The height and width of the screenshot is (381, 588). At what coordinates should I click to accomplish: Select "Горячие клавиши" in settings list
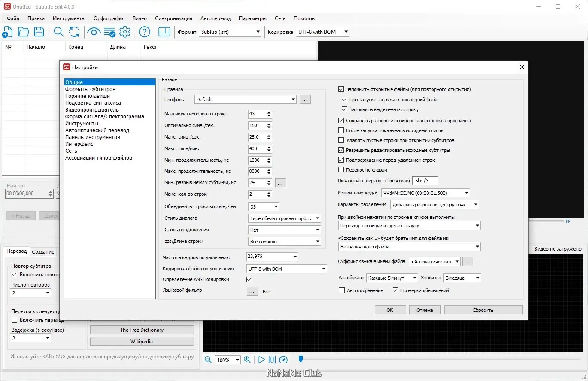click(88, 96)
